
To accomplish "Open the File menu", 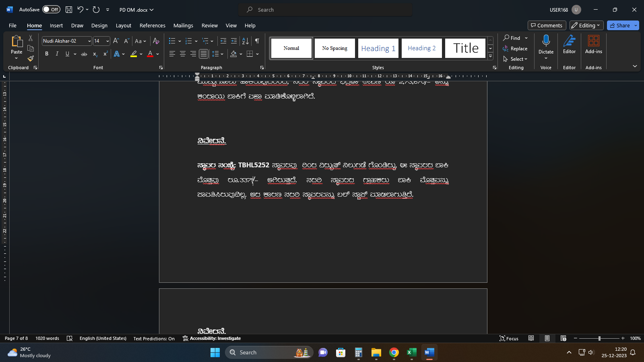I will pos(12,25).
